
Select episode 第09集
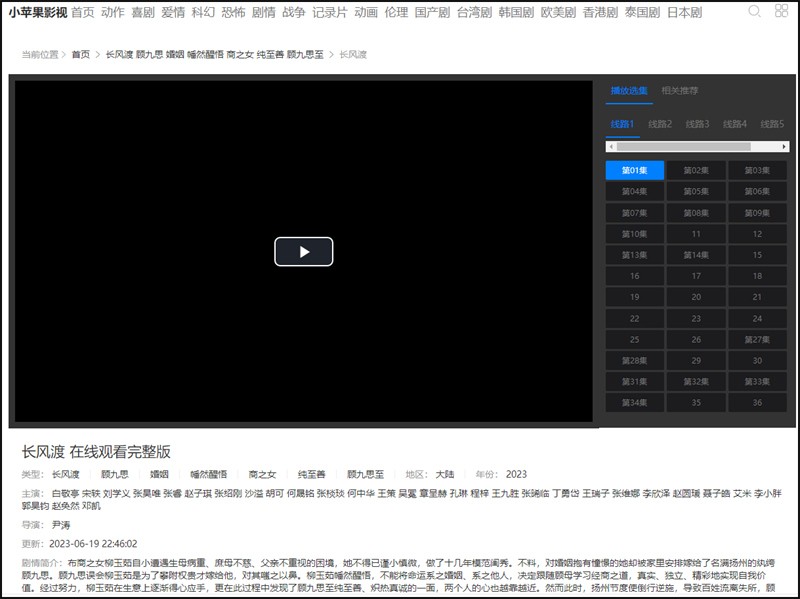757,213
